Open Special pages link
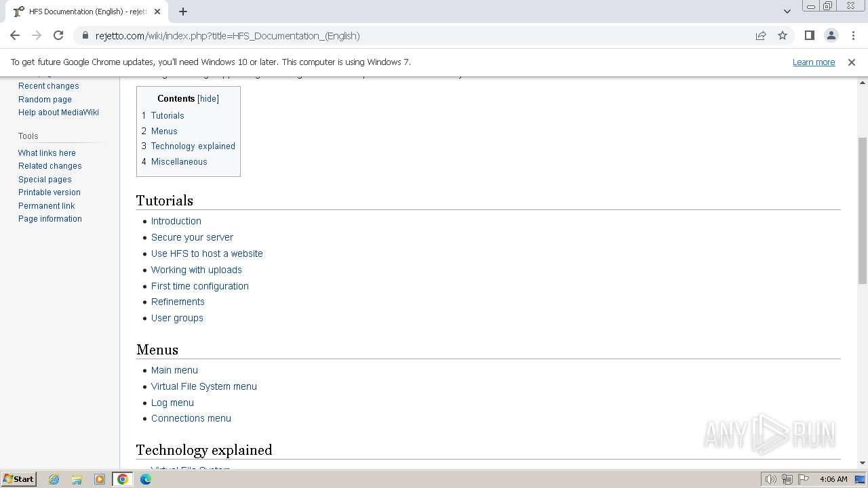Image resolution: width=868 pixels, height=488 pixels. click(x=45, y=180)
